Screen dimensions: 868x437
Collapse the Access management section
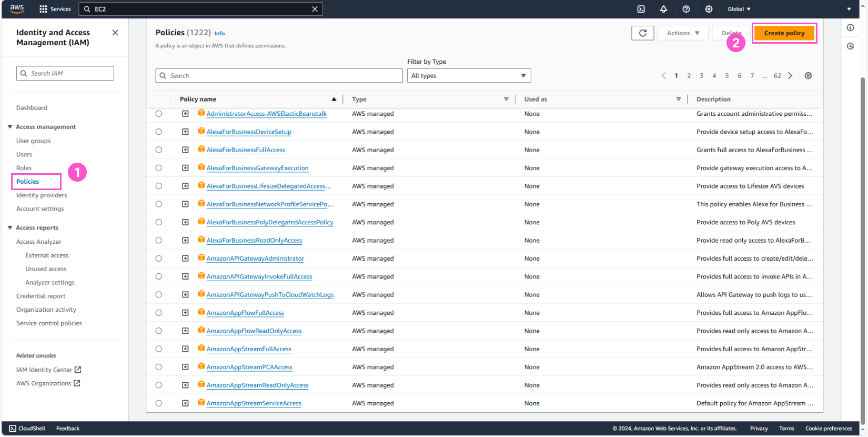pos(10,127)
